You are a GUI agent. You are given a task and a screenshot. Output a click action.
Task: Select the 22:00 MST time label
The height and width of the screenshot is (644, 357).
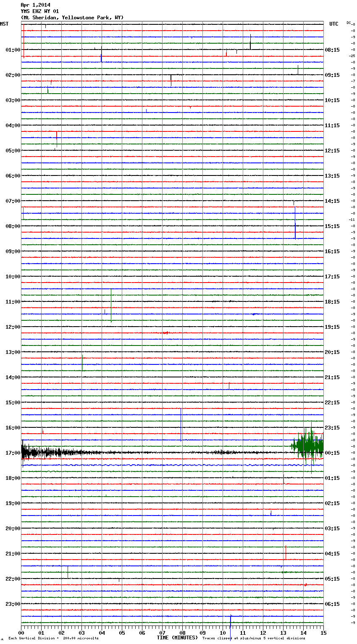13,579
